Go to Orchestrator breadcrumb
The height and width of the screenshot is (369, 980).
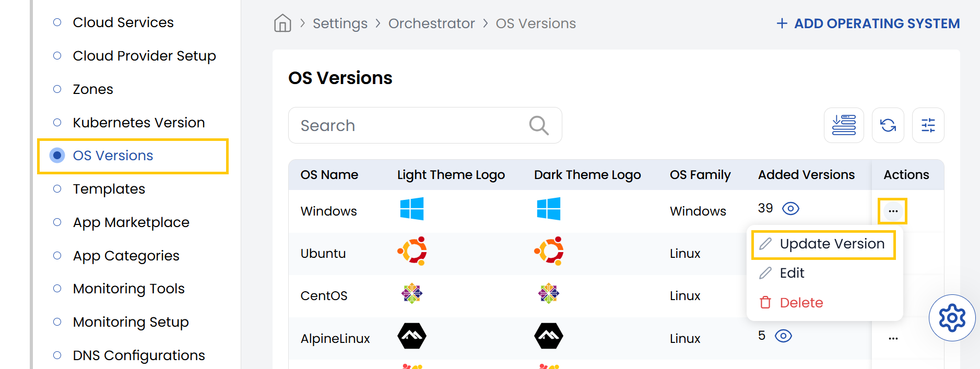432,23
